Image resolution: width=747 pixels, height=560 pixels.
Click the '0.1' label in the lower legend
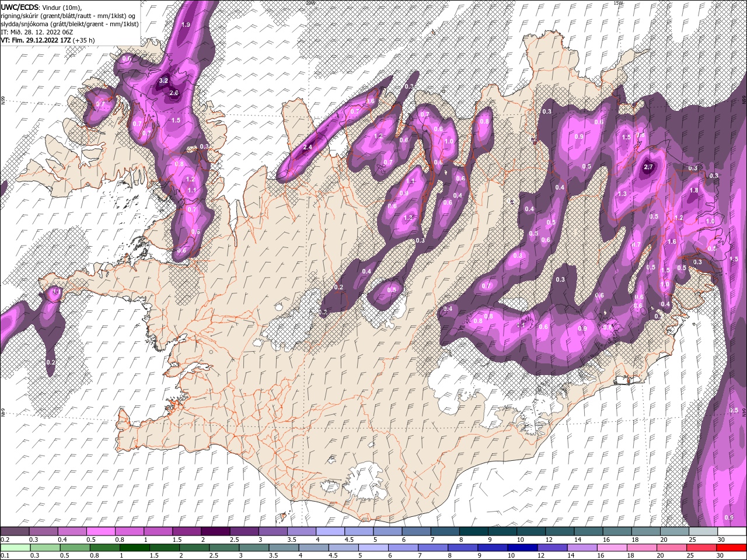[4, 556]
